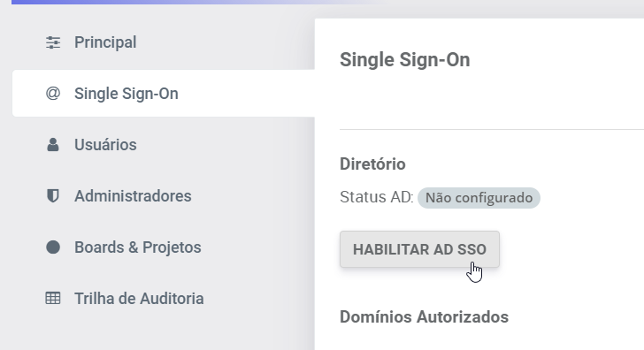Open the Administradores menu text

[133, 196]
